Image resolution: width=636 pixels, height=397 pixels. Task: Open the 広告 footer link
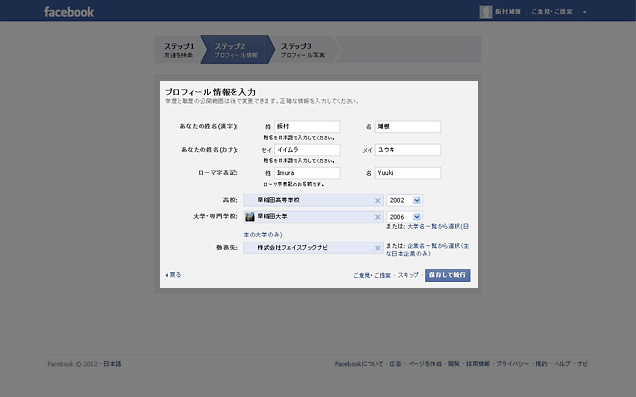point(395,364)
